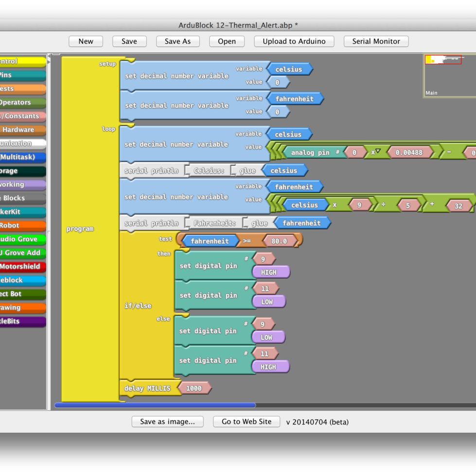476x476 pixels.
Task: Open the multiply operator dropdown arrow
Action: [378, 152]
